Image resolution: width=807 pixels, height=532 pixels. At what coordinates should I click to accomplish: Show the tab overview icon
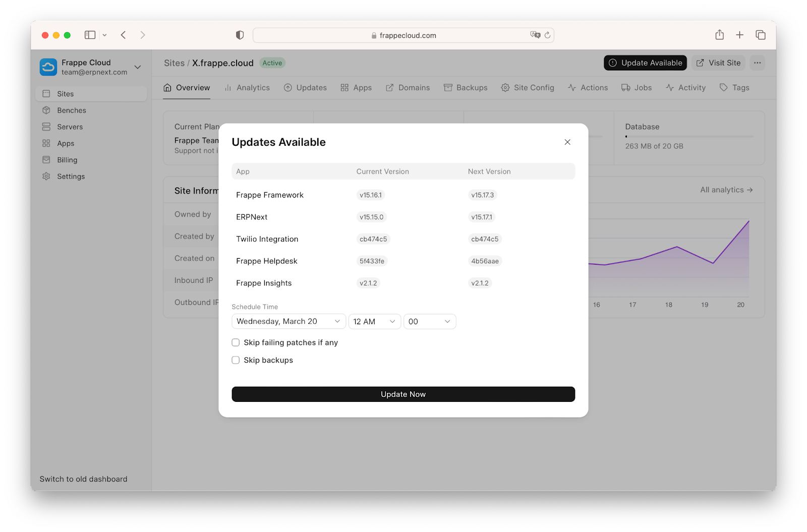click(760, 35)
